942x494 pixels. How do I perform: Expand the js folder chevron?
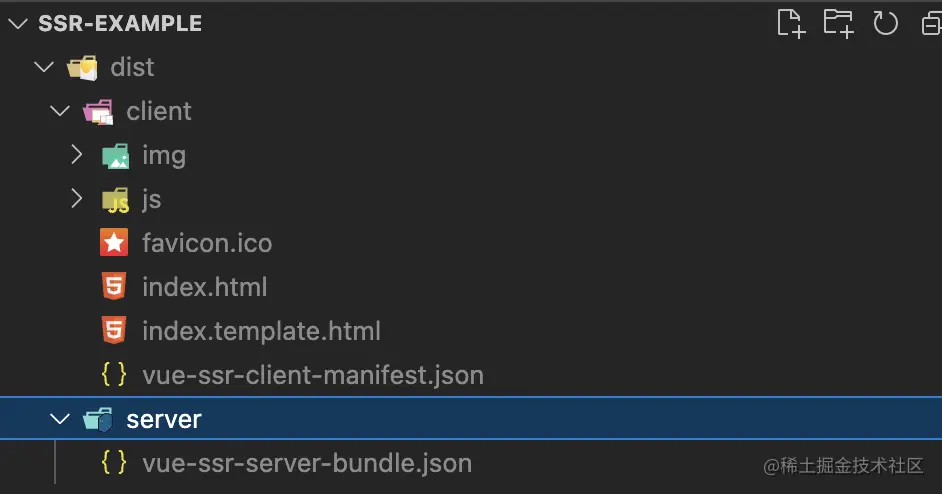point(75,199)
